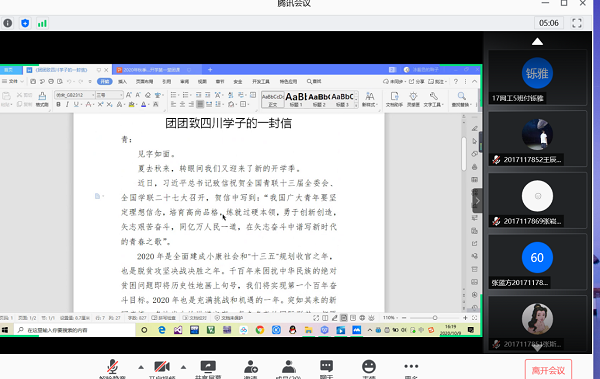Toggle bold formatting in WPS
Image resolution: width=600 pixels, height=379 pixels.
click(x=59, y=104)
